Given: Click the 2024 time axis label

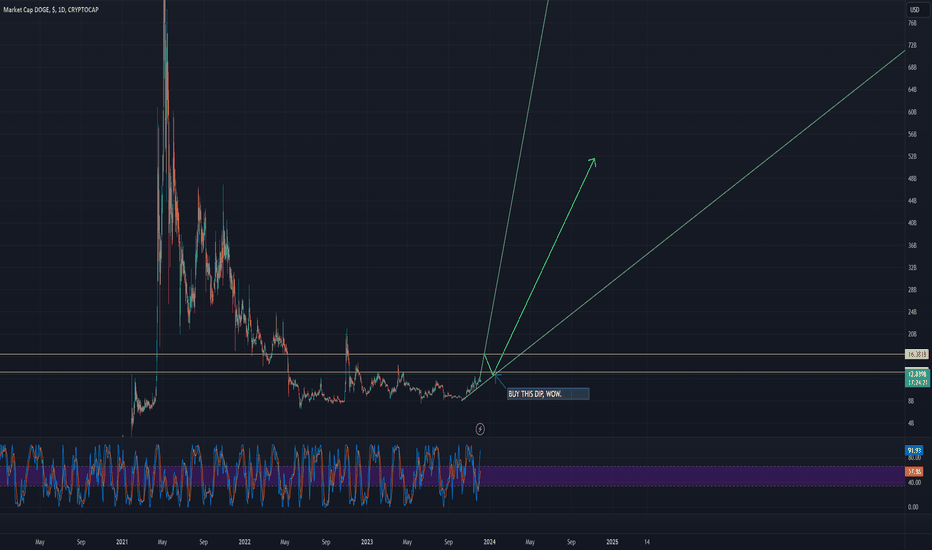Looking at the screenshot, I should (489, 542).
